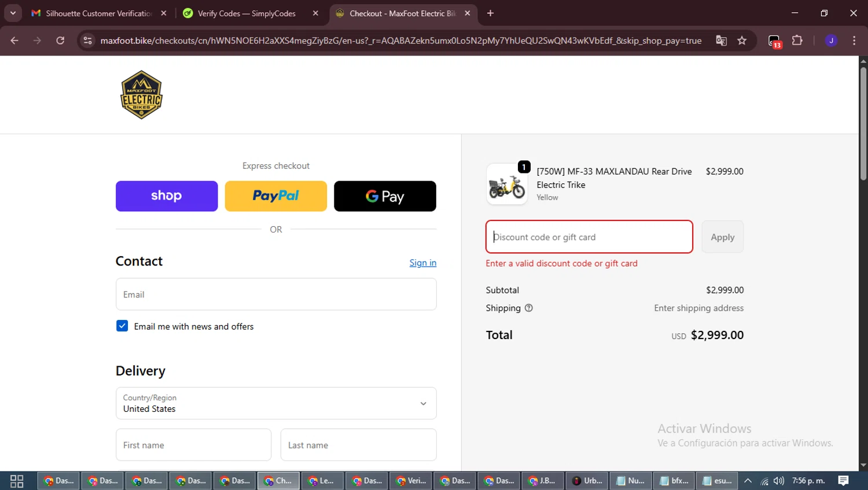Close the Verify Codes SimplyCodes tab

(x=315, y=13)
